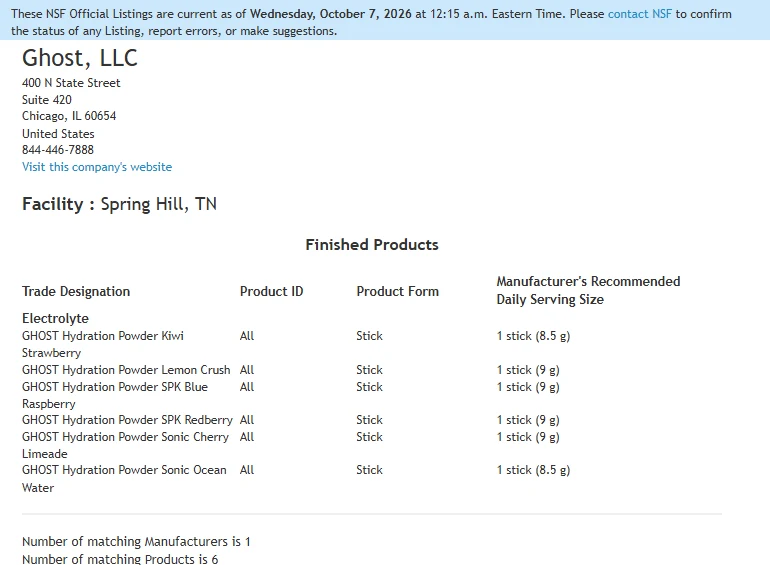Viewport: 770px width, 565px height.
Task: Click GHOST Hydration Powder Kiwi Strawberry row name
Action: pyautogui.click(x=103, y=344)
